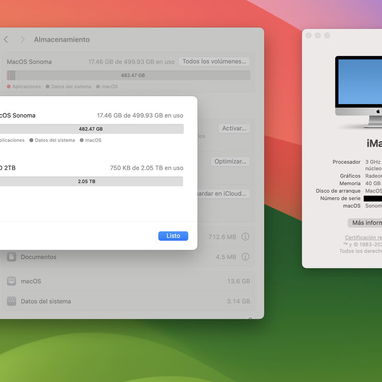
Task: Click the Optimizar button
Action: coord(230,161)
